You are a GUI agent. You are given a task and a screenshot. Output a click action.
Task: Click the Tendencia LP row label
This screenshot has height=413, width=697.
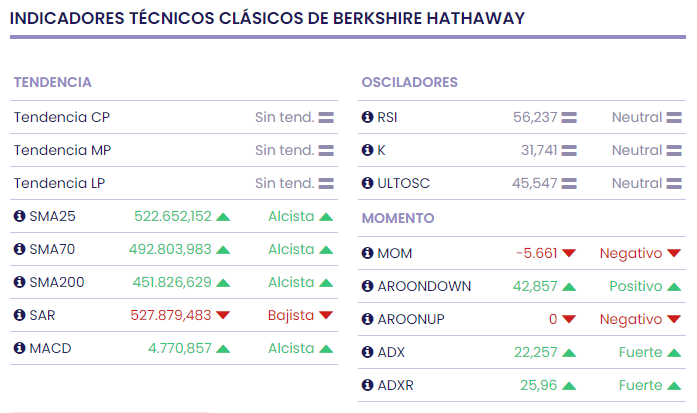[60, 183]
